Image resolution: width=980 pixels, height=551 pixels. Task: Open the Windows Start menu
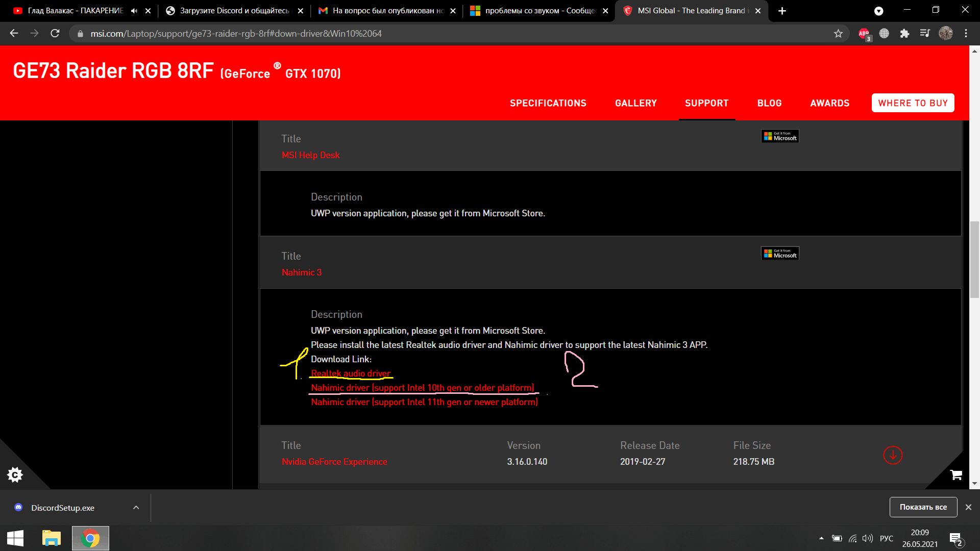15,538
